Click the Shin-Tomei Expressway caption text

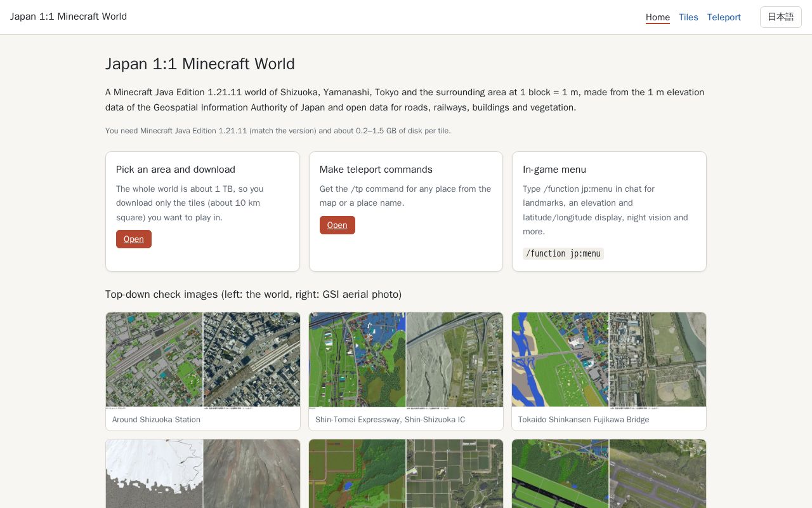pyautogui.click(x=390, y=420)
